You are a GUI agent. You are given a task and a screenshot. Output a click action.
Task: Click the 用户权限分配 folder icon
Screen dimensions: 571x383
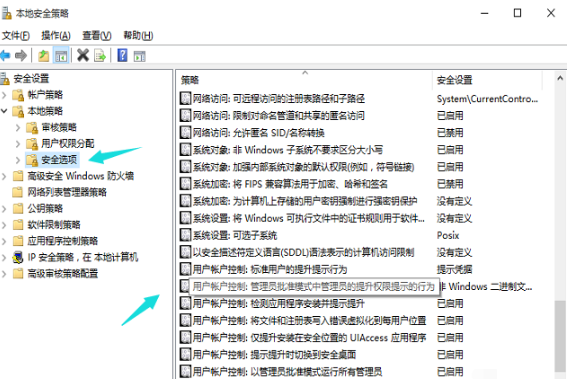32,144
